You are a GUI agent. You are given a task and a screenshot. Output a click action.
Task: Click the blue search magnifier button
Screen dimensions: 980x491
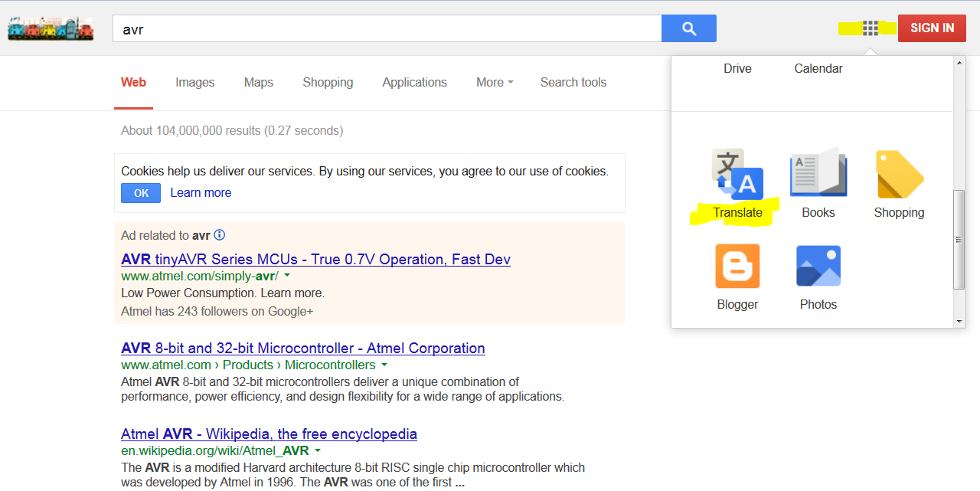pyautogui.click(x=689, y=28)
